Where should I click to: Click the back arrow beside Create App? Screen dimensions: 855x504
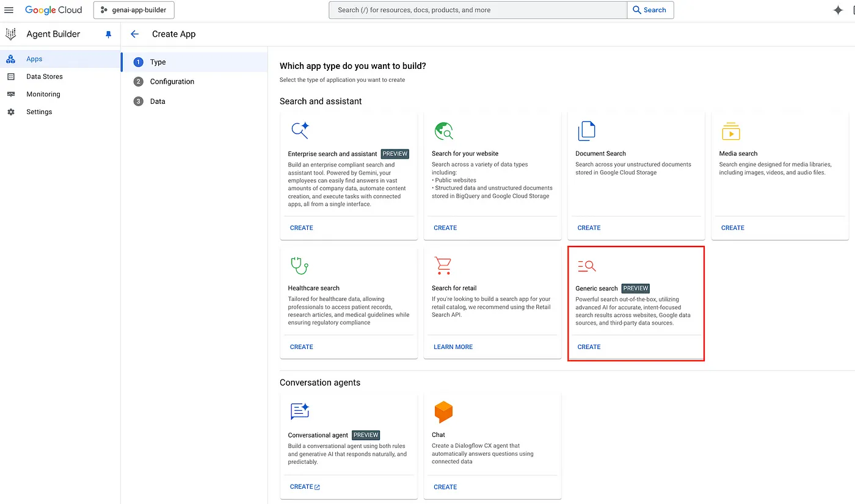pos(135,34)
